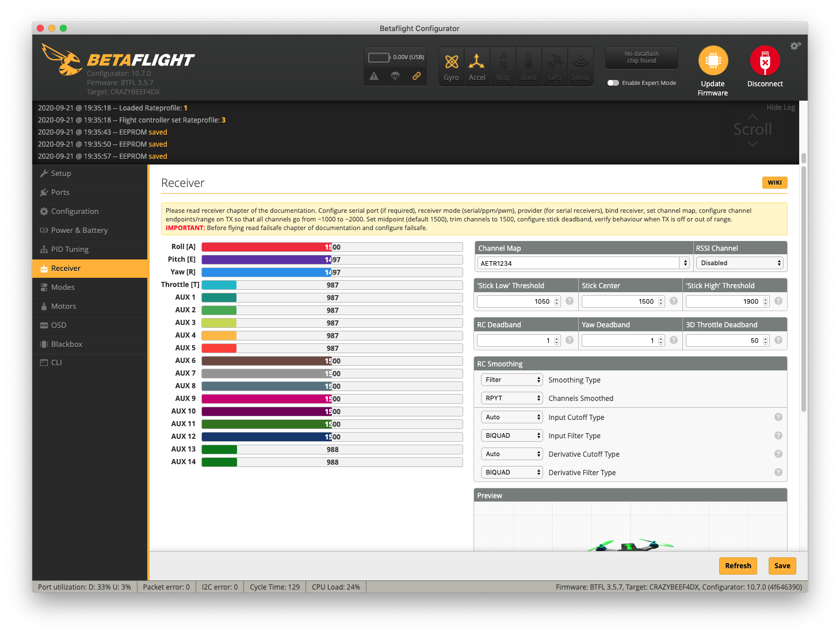Open the Modes tab
This screenshot has width=840, height=635.
click(90, 287)
